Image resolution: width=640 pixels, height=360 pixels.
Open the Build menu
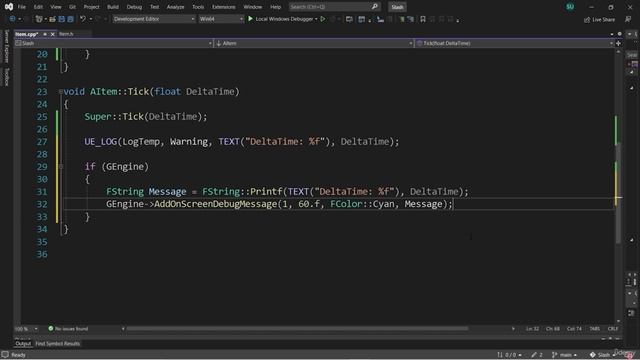click(x=113, y=7)
